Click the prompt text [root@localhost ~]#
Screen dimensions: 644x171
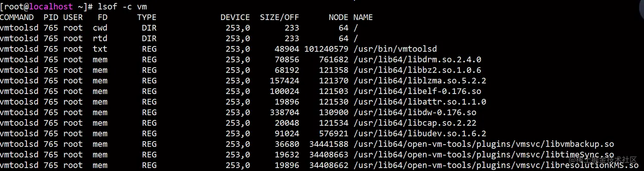coord(47,6)
